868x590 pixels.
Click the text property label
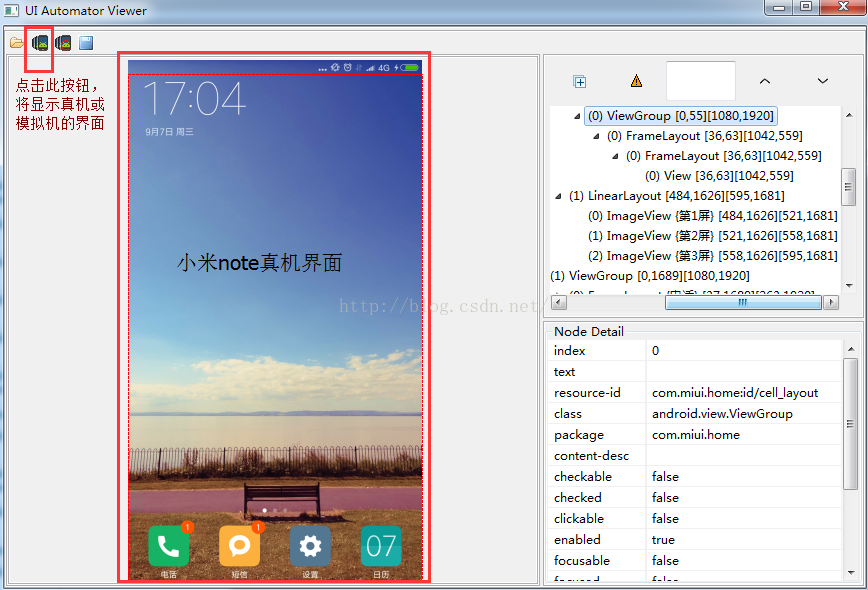coord(564,371)
